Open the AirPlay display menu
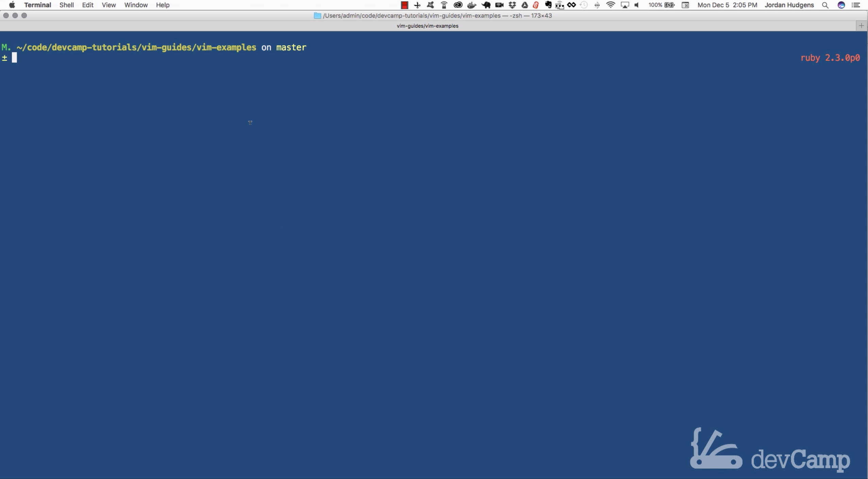The width and height of the screenshot is (868, 479). tap(624, 5)
